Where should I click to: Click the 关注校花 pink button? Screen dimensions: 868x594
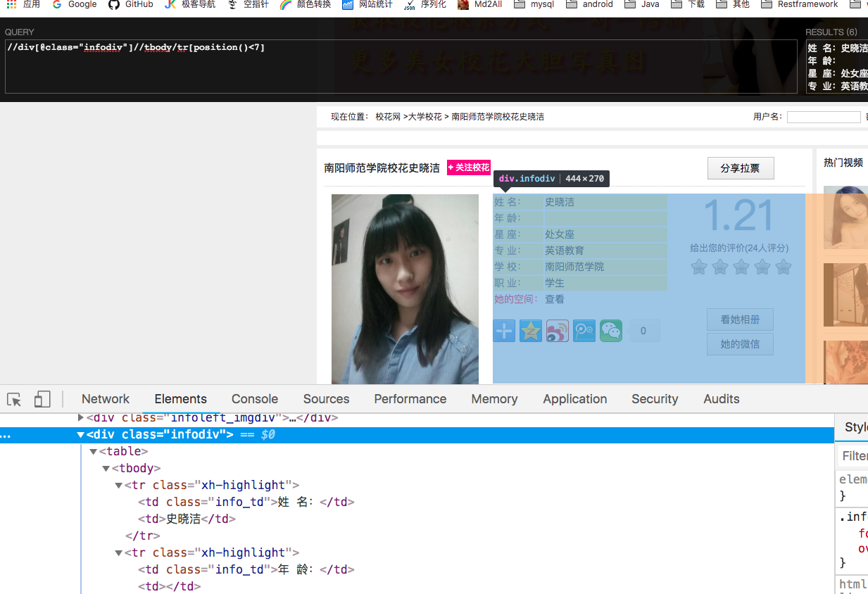pyautogui.click(x=469, y=168)
